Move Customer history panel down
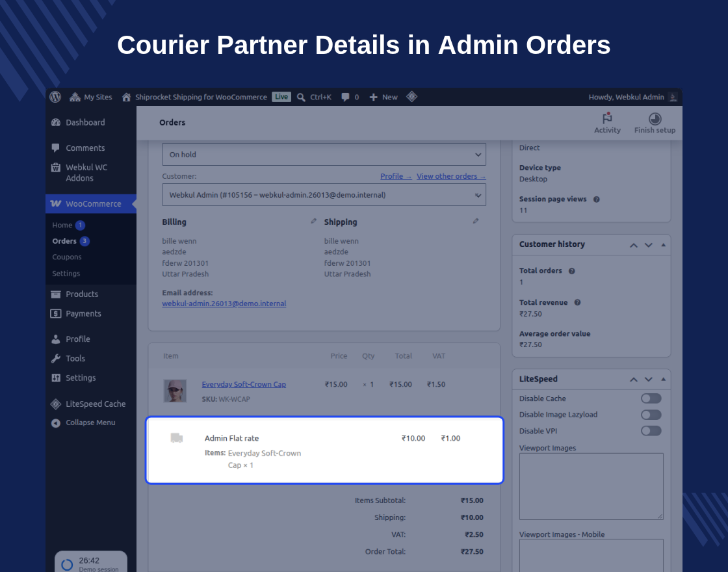Screen dimensions: 728x572 pyautogui.click(x=649, y=245)
